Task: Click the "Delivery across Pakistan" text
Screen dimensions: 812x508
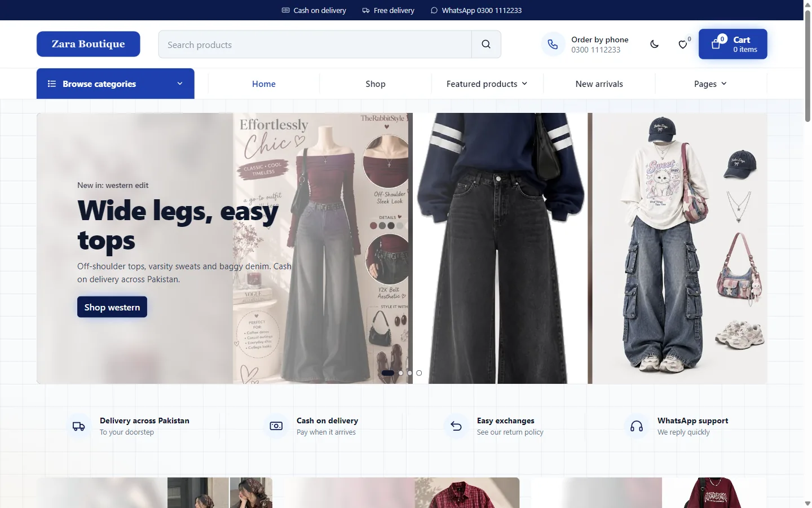Action: click(x=144, y=421)
